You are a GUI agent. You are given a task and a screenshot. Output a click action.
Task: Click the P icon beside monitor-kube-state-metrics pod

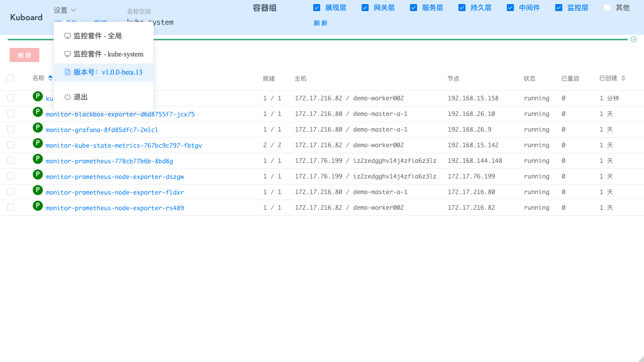[38, 143]
